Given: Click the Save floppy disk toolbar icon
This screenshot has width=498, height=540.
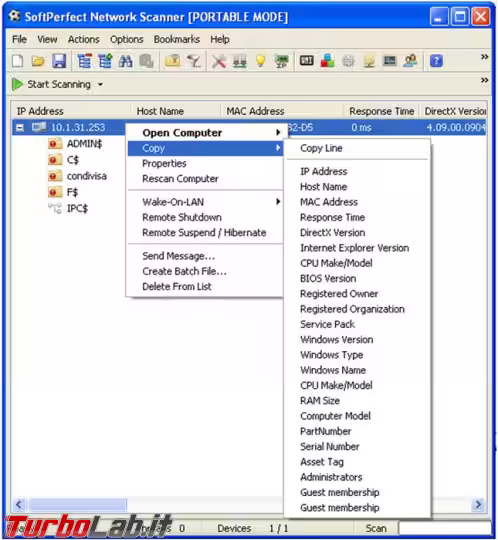Looking at the screenshot, I should 59,61.
